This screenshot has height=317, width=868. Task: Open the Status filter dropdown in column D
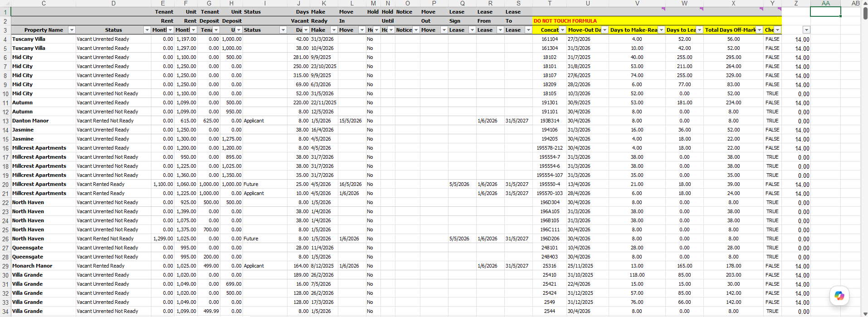(x=147, y=30)
